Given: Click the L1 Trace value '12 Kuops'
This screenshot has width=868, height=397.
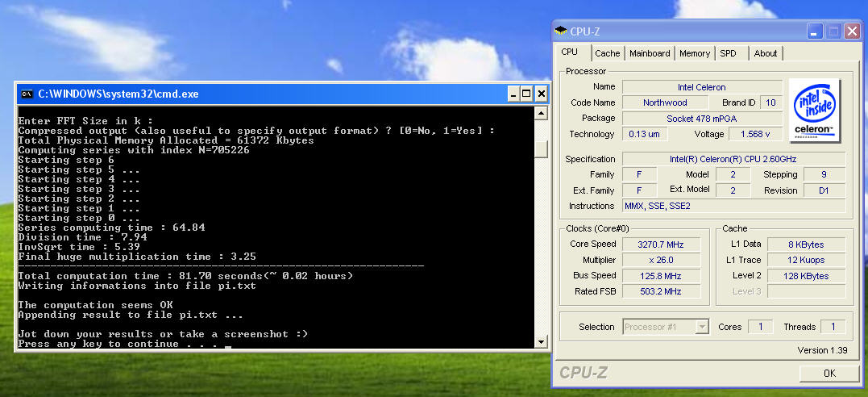Looking at the screenshot, I should point(806,260).
